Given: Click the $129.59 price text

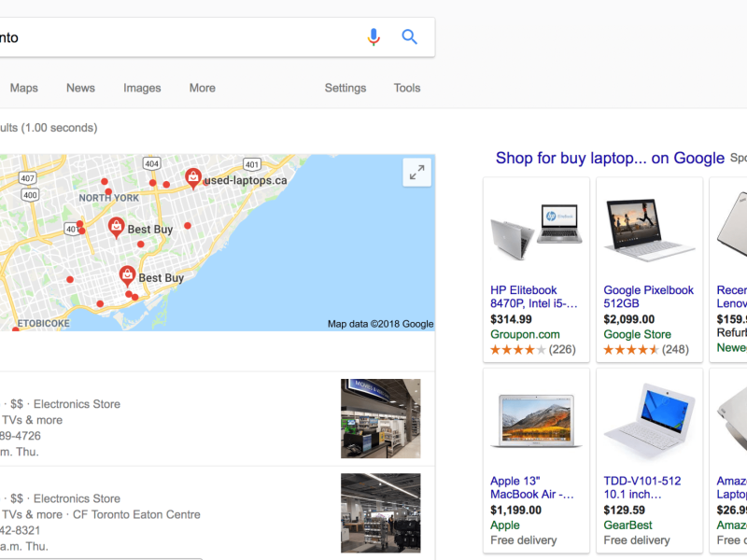Looking at the screenshot, I should pyautogui.click(x=624, y=510).
